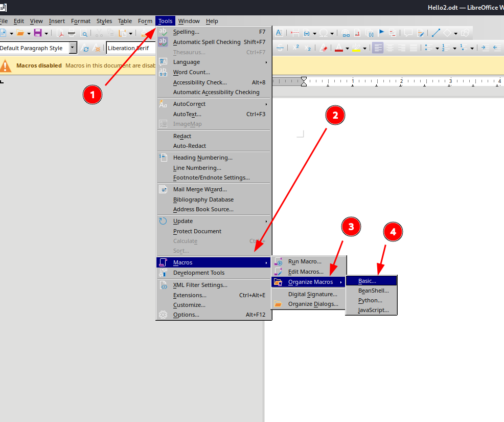
Task: Insert Field icon
Action: click(x=307, y=33)
